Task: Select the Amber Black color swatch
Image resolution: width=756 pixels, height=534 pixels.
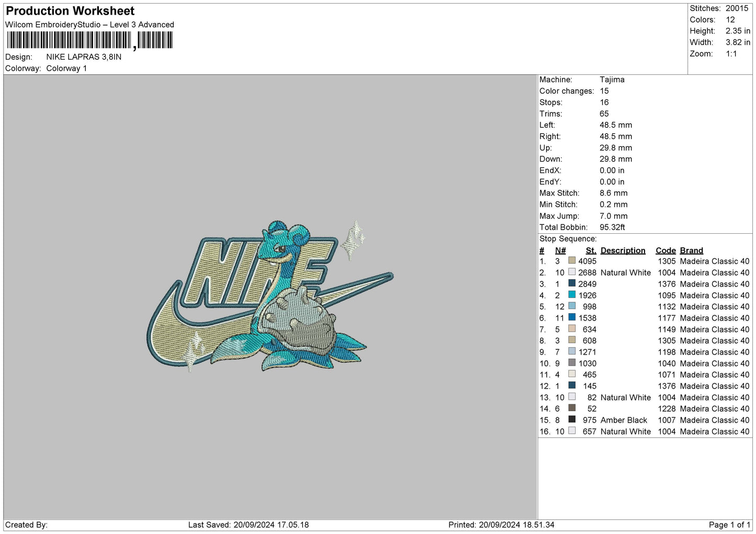Action: (x=572, y=420)
